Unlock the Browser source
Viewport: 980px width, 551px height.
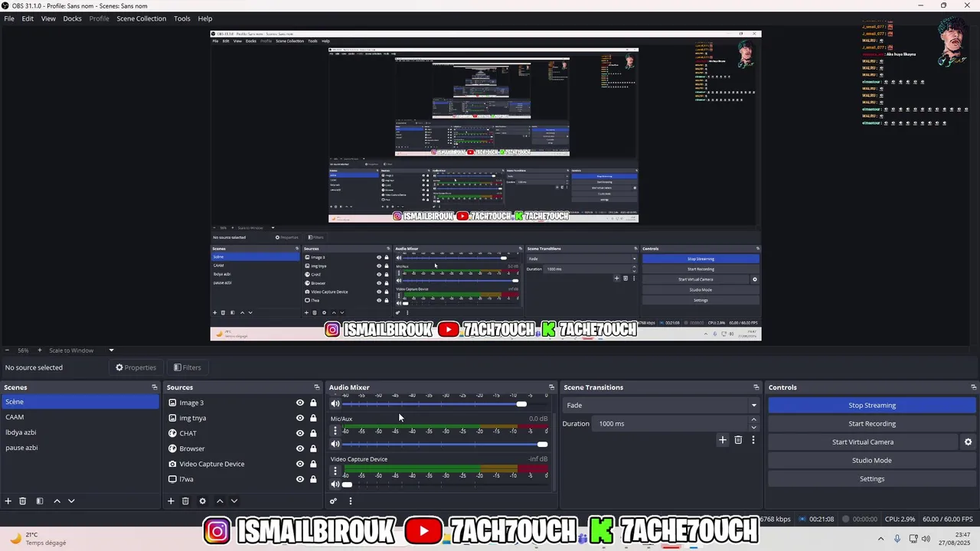click(x=313, y=448)
